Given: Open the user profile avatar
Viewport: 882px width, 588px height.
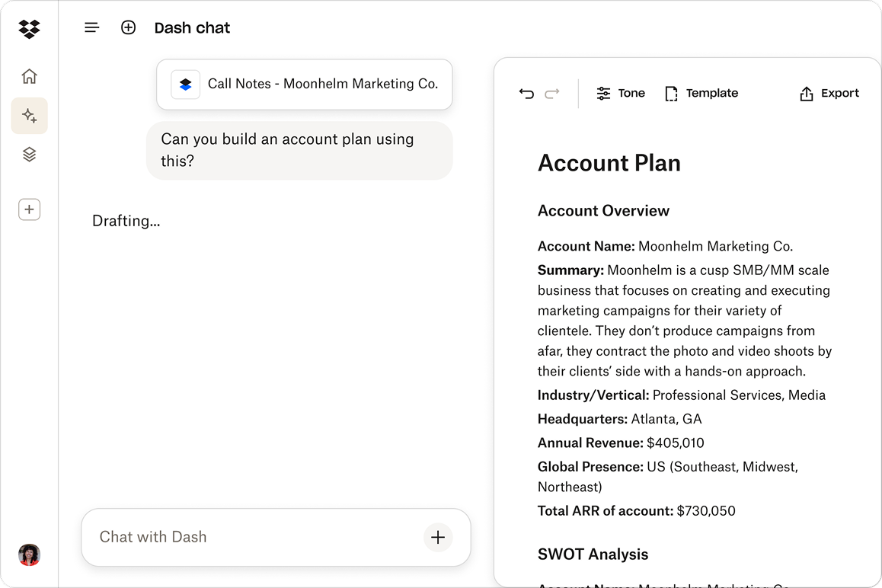Looking at the screenshot, I should [x=29, y=554].
